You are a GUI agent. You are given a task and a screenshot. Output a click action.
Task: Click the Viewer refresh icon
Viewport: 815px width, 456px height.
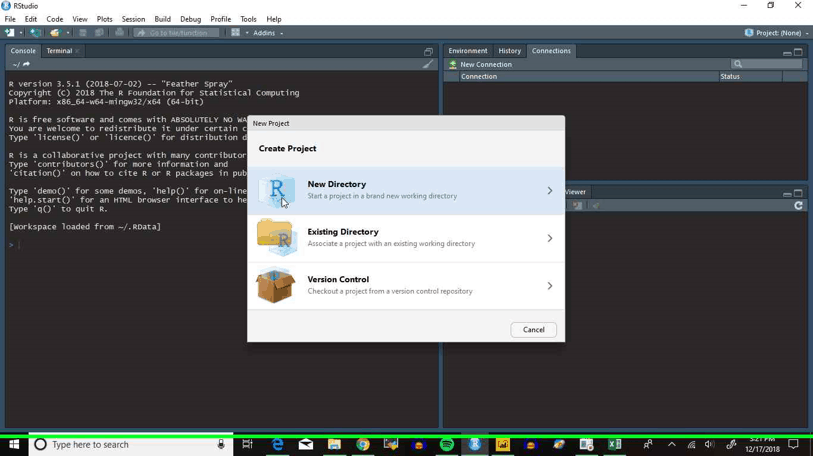tap(798, 206)
